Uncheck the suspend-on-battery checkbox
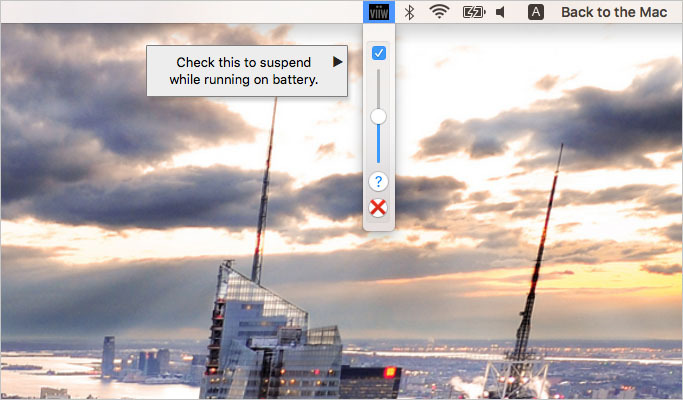Image resolution: width=683 pixels, height=400 pixels. coord(379,53)
